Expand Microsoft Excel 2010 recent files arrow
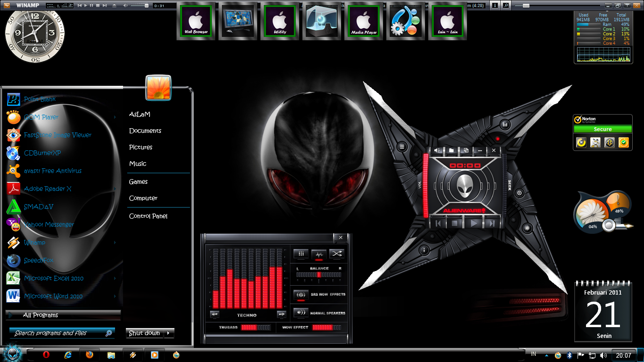 click(x=115, y=278)
